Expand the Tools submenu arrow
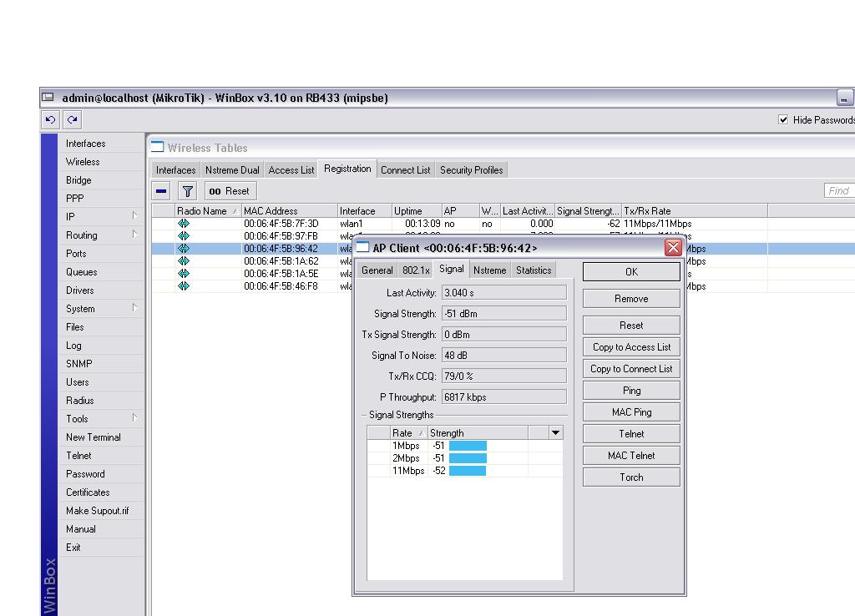The height and width of the screenshot is (616, 855). (x=134, y=418)
